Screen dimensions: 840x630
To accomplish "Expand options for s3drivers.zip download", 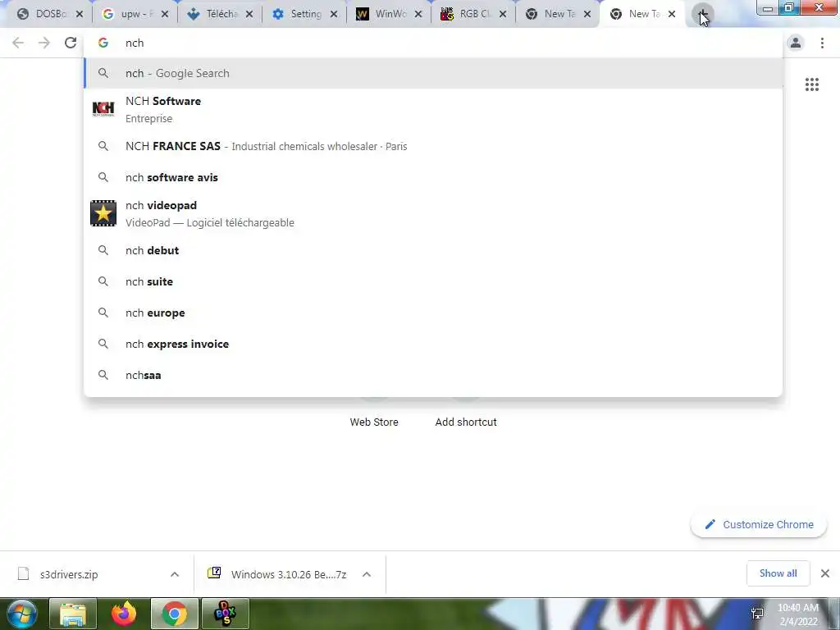I will point(175,574).
